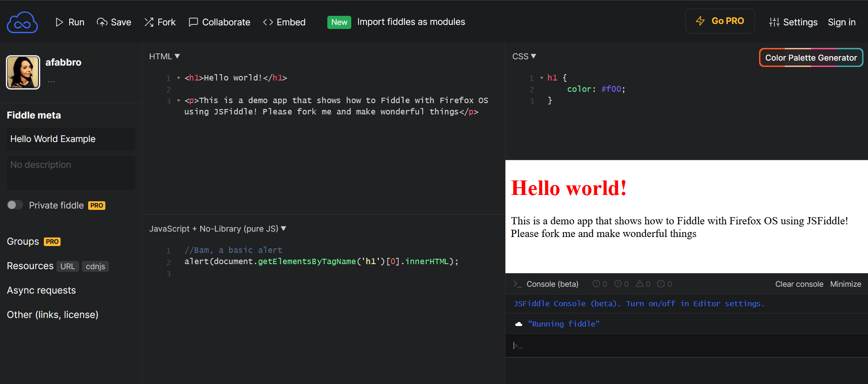Click Sign in
Image resolution: width=868 pixels, height=384 pixels.
pyautogui.click(x=841, y=22)
